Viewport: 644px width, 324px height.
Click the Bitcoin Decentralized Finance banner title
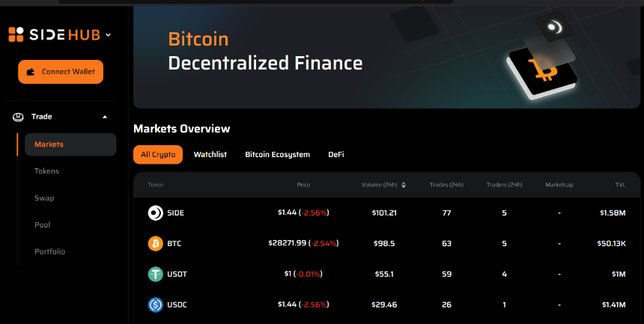pos(265,52)
